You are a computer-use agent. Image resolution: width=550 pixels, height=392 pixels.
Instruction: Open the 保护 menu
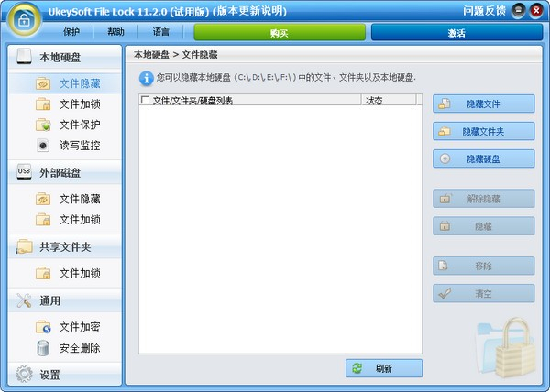(71, 32)
